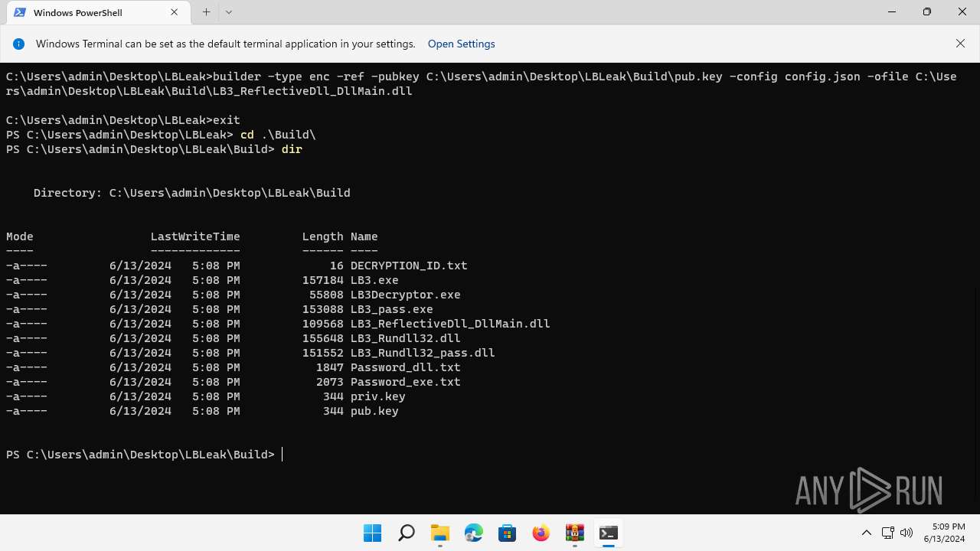The height and width of the screenshot is (551, 980).
Task: Close the Terminal window
Action: pyautogui.click(x=962, y=12)
